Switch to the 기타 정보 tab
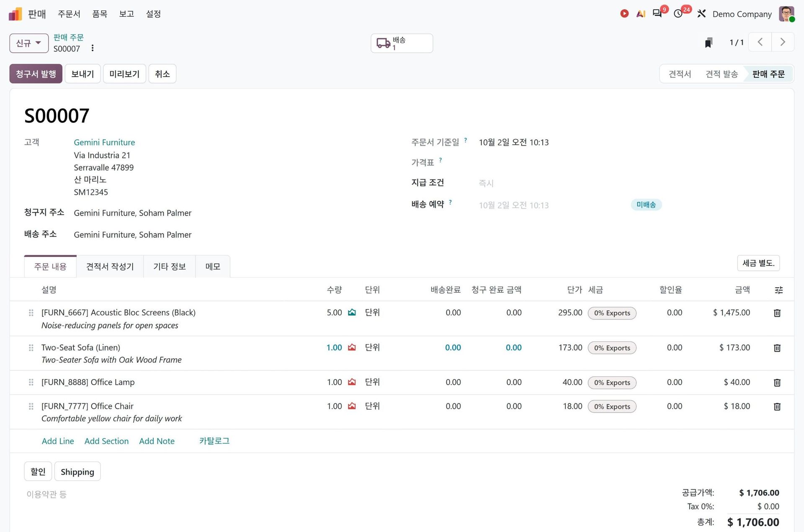Image resolution: width=804 pixels, height=532 pixels. (170, 267)
